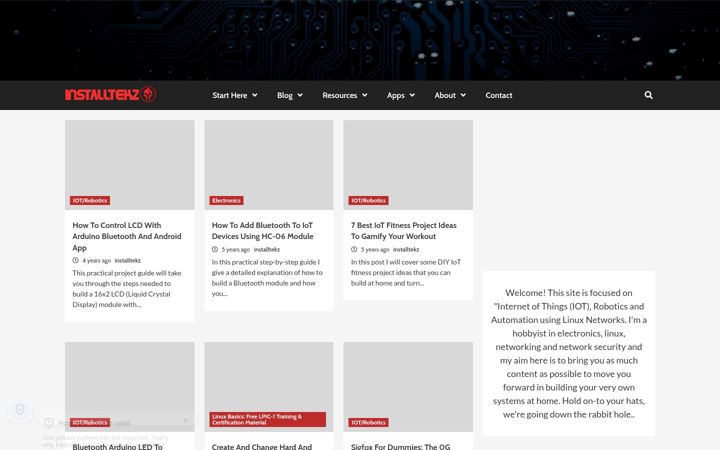
Task: Expand the About dropdown arrow
Action: click(463, 95)
